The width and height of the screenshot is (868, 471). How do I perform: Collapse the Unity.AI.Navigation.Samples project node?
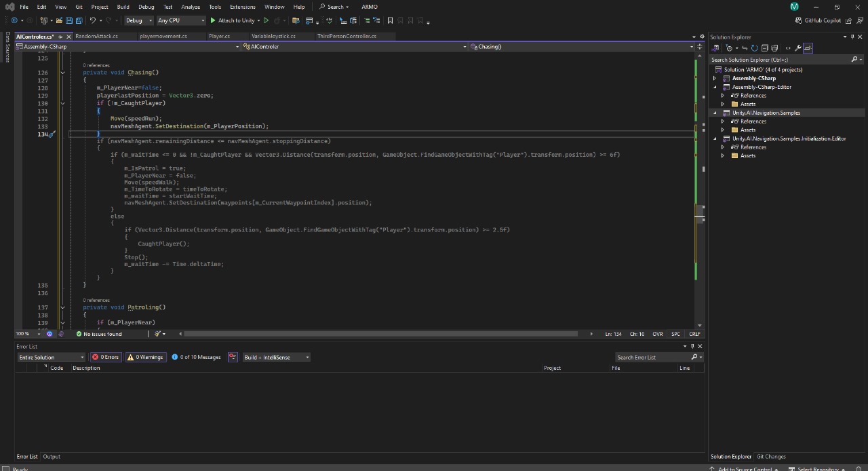click(715, 113)
